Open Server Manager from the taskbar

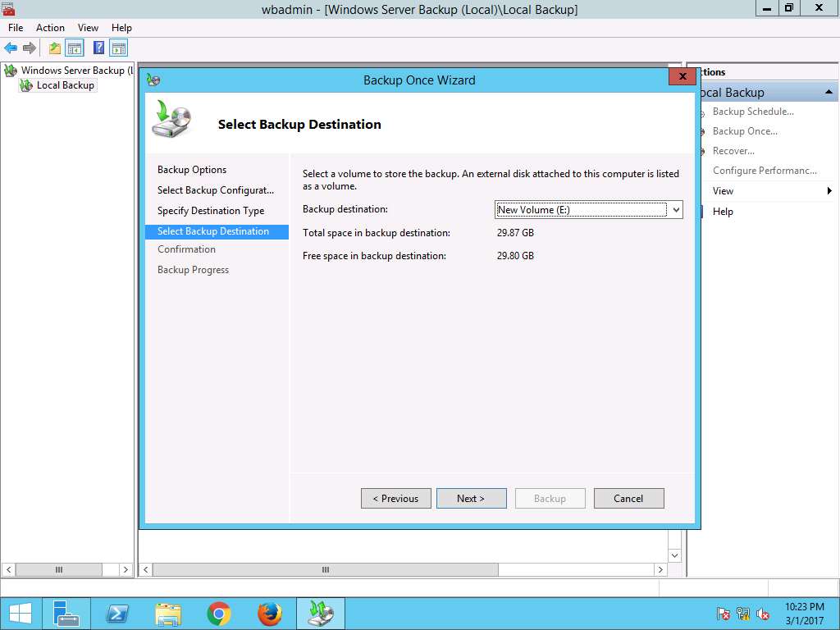[x=67, y=614]
